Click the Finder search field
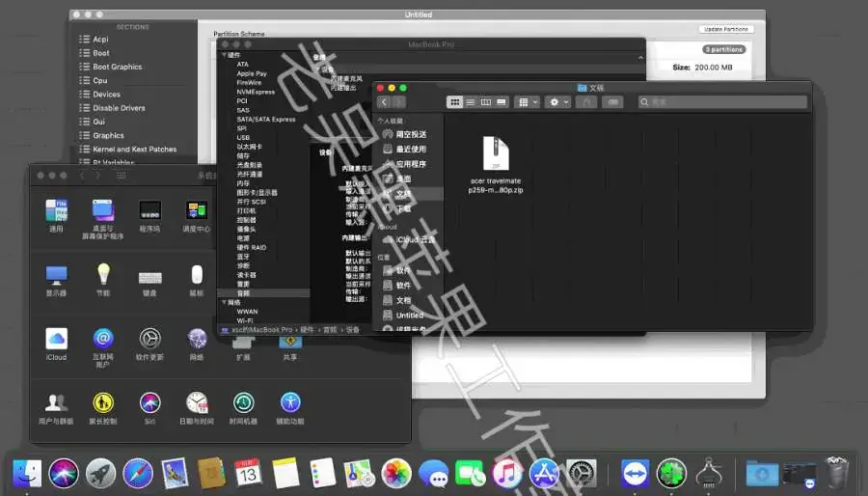Screen dimensions: 868x496 click(x=722, y=102)
